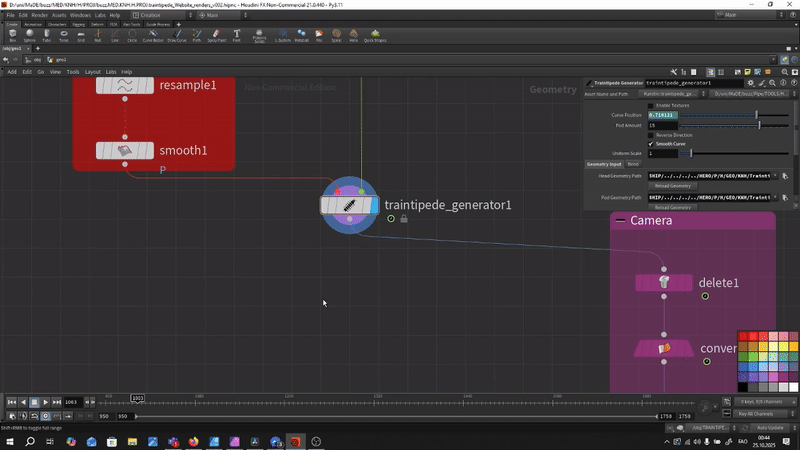Select the Spiral shelf tool
This screenshot has height=450, width=800.
(336, 35)
